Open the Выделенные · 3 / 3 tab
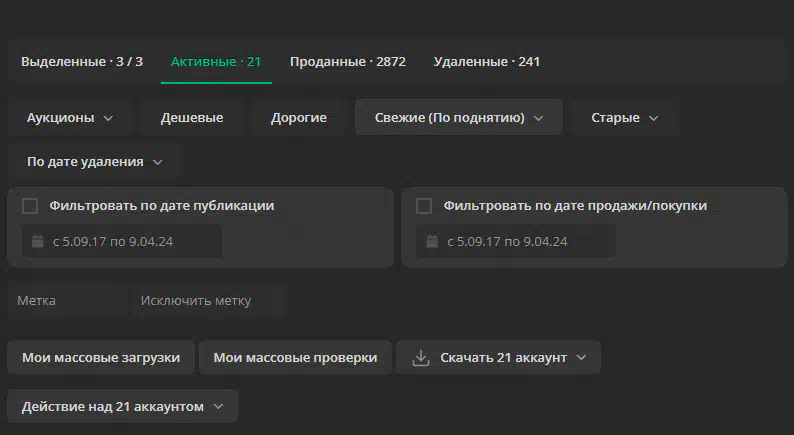794x435 pixels. point(82,62)
